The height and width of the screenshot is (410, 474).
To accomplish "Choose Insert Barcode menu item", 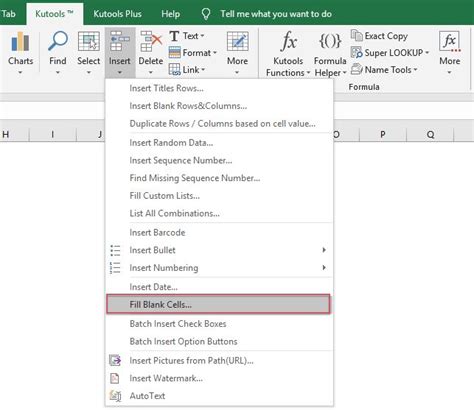I will (219, 232).
